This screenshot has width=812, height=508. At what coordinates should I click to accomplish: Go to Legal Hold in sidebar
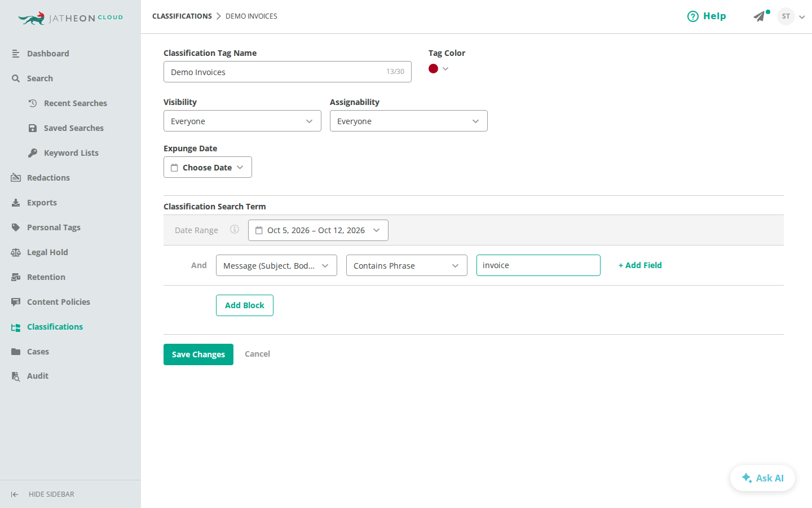(x=47, y=252)
